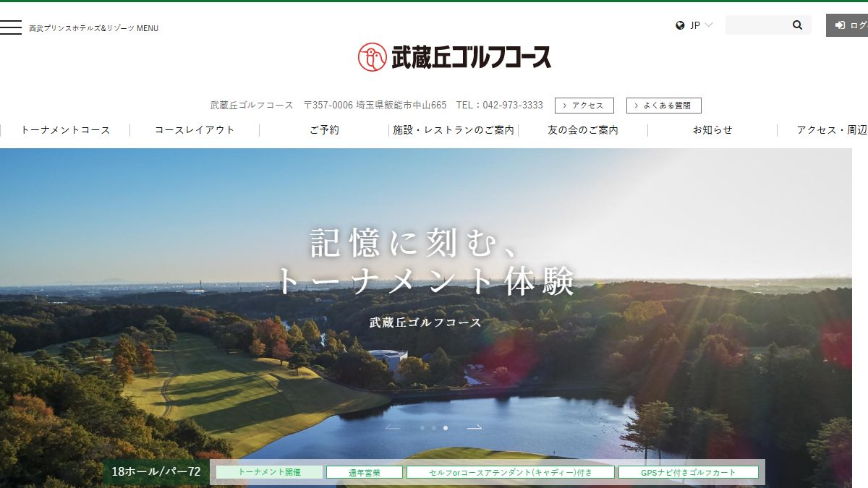Screen dimensions: 868x488
Task: Click the login button
Action: point(847,25)
